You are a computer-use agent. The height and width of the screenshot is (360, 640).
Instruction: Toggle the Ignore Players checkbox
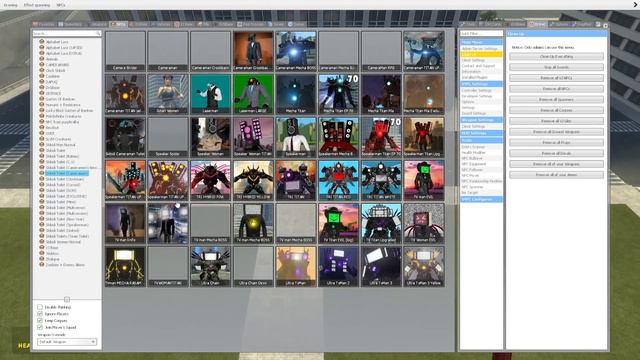coord(40,314)
